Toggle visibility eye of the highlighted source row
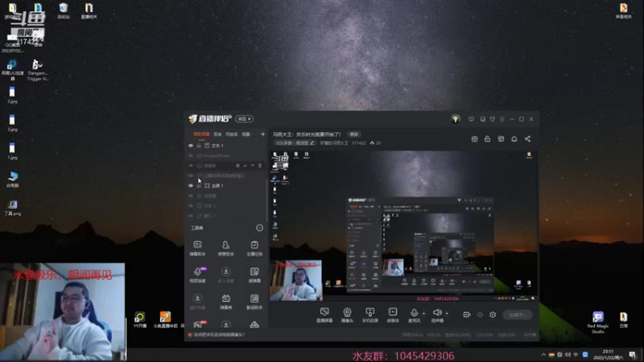Viewport: 644px width, 362px height. click(191, 166)
